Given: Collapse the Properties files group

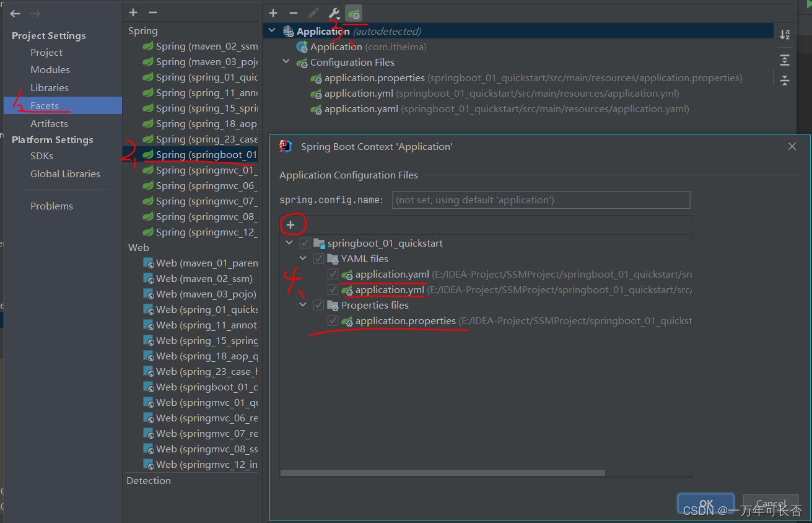Looking at the screenshot, I should 303,305.
